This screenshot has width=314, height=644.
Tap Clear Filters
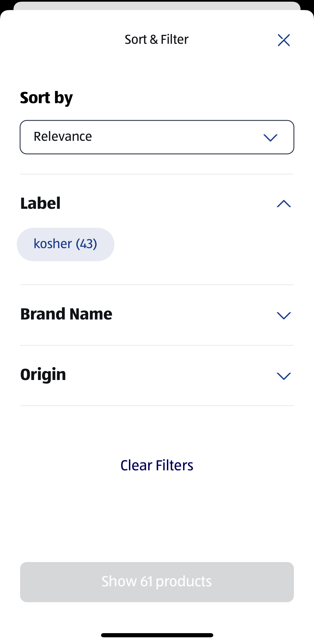(157, 465)
